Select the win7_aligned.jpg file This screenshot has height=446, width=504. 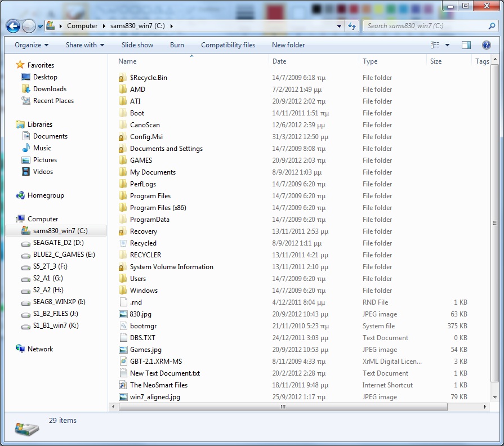coord(155,397)
